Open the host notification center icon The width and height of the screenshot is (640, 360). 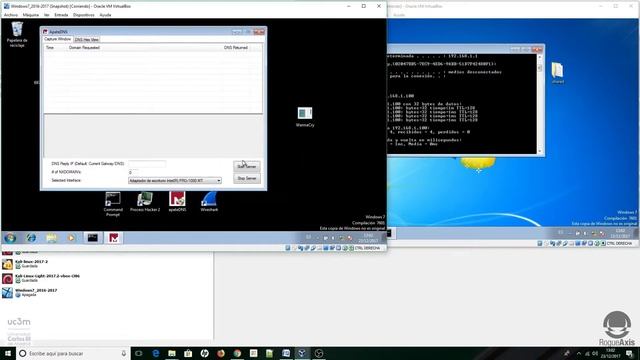click(629, 353)
